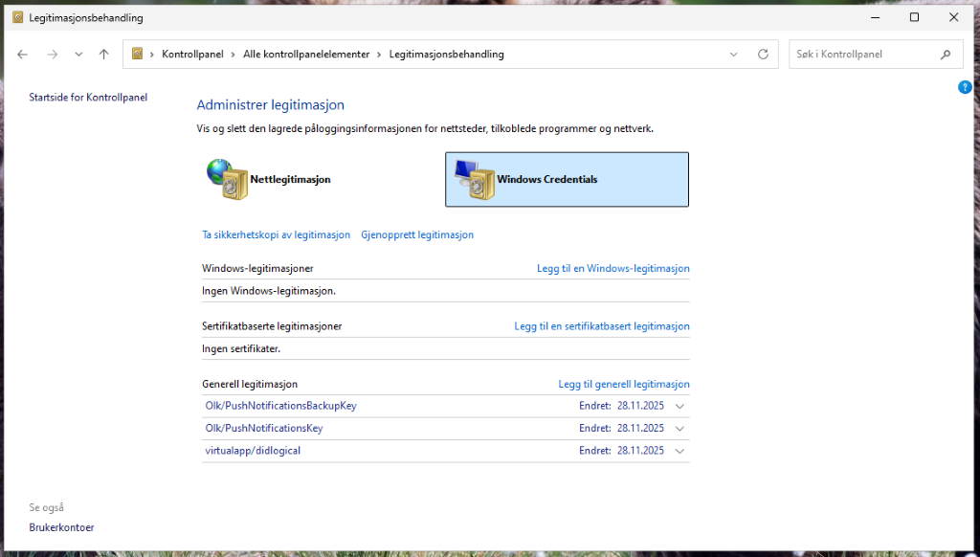This screenshot has height=557, width=980.
Task: Open Brukerkontoer under Se også
Action: point(61,527)
